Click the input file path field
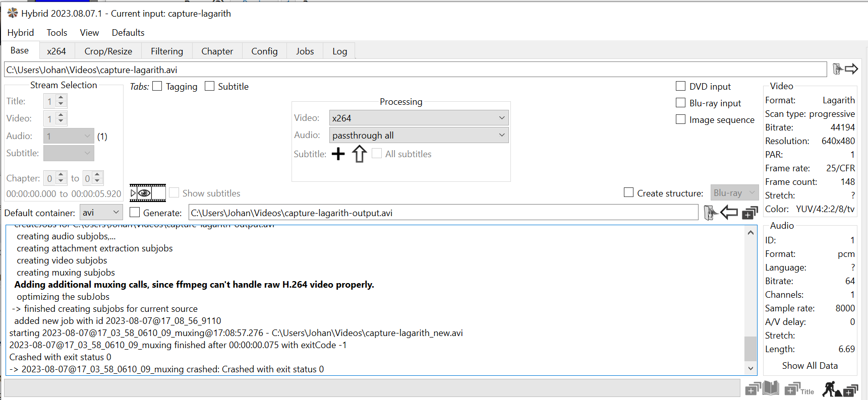The image size is (868, 400). coord(414,70)
